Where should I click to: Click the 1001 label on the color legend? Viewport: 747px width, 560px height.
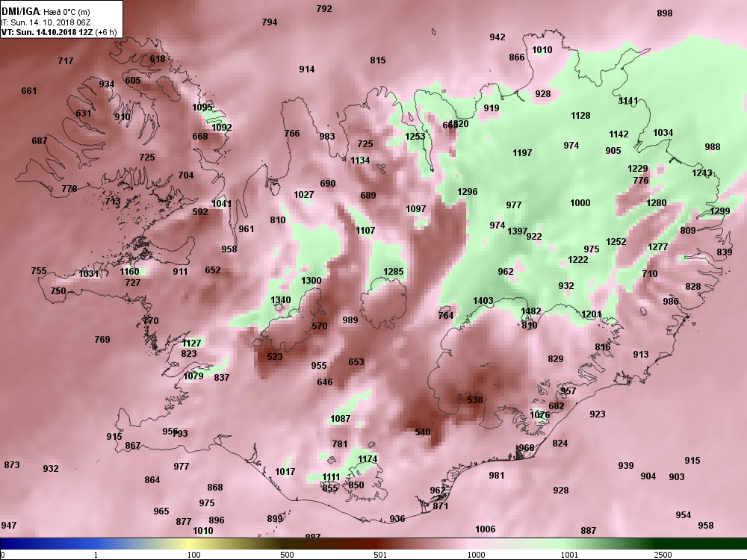coord(569,555)
